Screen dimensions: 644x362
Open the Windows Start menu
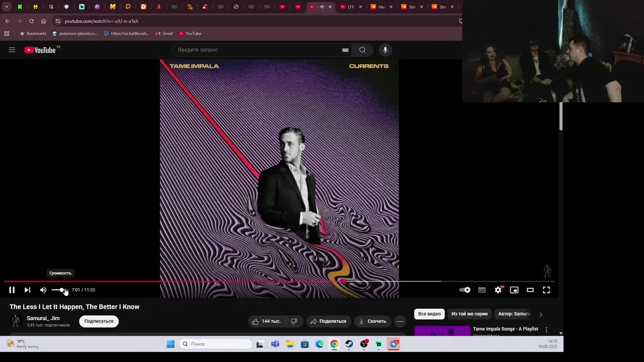tap(171, 344)
